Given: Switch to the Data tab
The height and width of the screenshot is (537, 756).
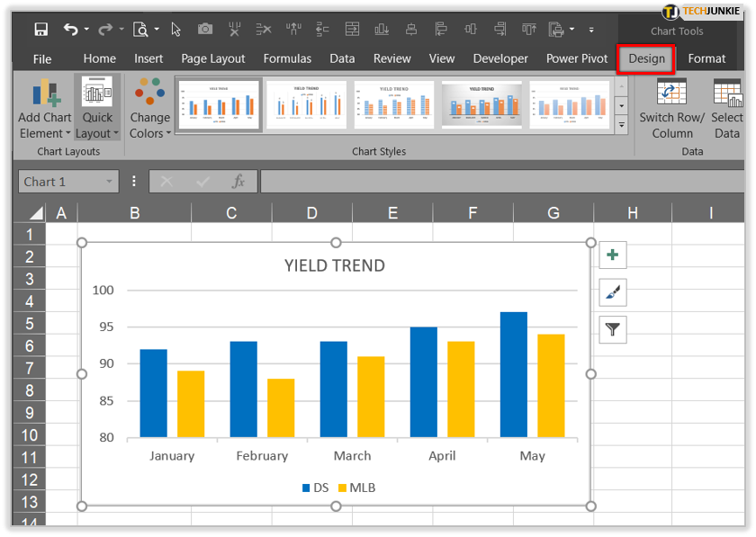Looking at the screenshot, I should (x=342, y=58).
